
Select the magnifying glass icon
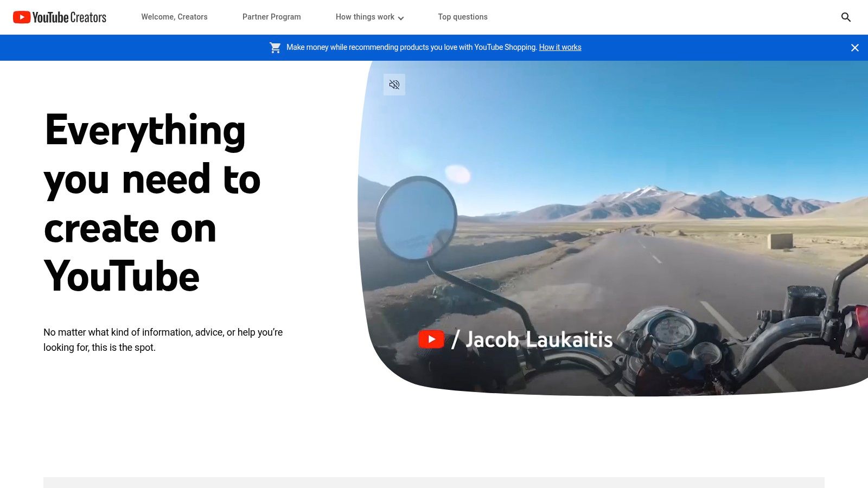[x=846, y=17]
